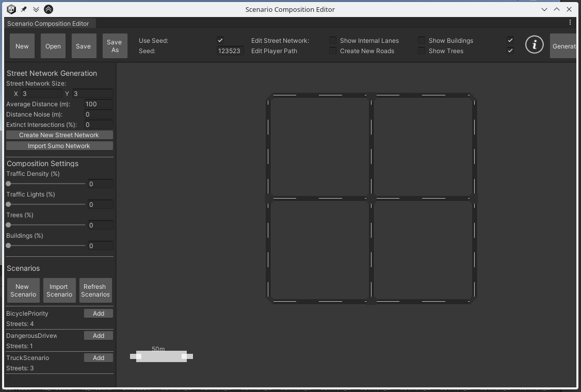This screenshot has height=392, width=581.
Task: Add the BicyclePriority scenario
Action: click(98, 314)
